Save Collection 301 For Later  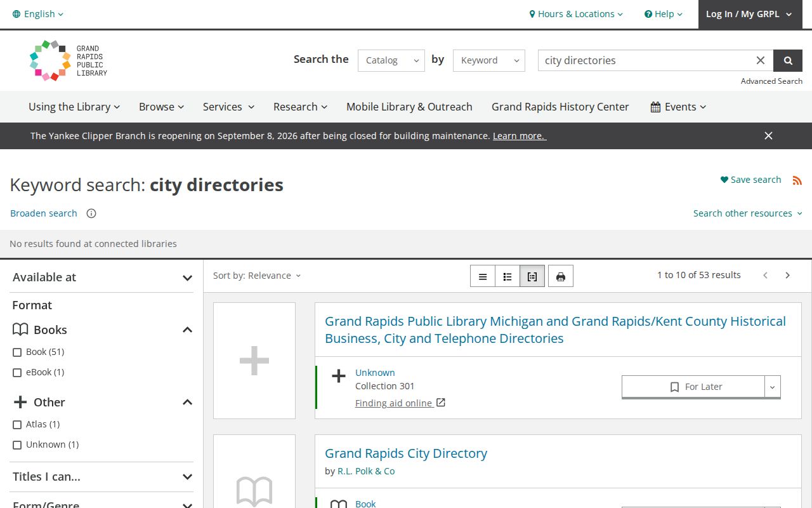pyautogui.click(x=693, y=387)
